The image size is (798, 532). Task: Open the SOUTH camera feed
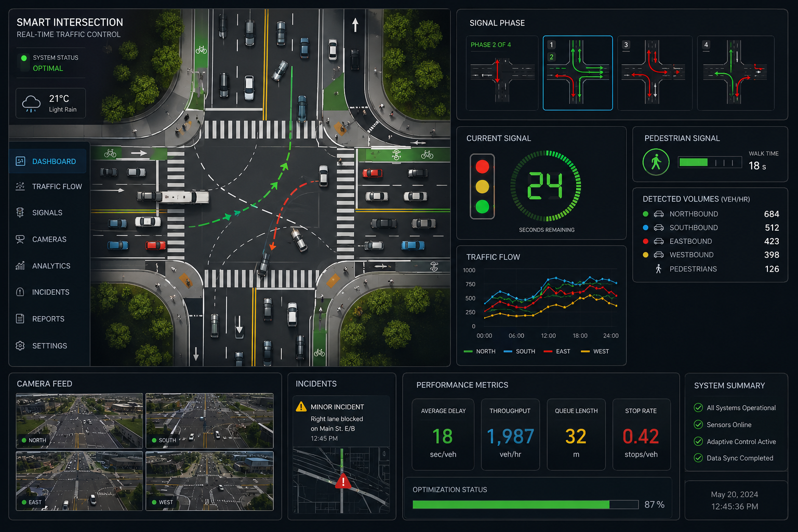point(209,421)
